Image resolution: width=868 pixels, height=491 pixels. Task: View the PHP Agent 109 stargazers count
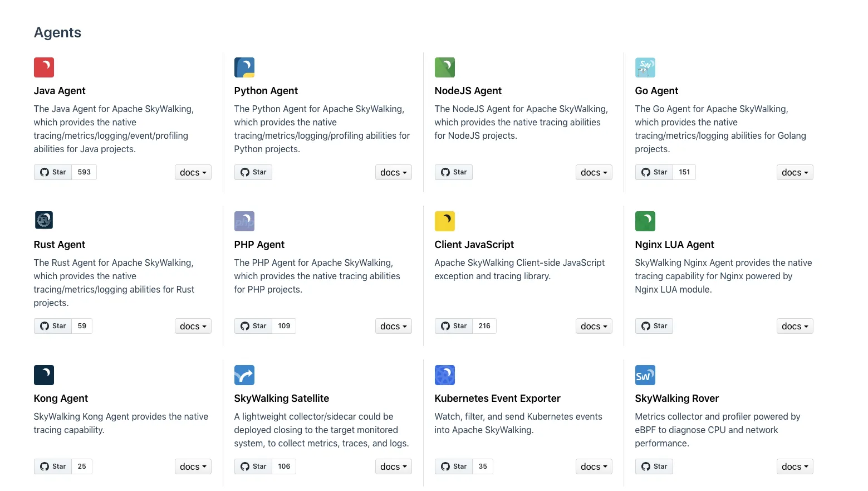point(284,326)
